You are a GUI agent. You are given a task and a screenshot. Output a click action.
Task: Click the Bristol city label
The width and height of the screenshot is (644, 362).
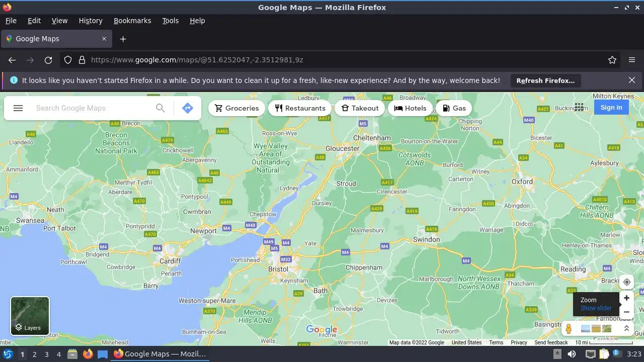coord(278,269)
